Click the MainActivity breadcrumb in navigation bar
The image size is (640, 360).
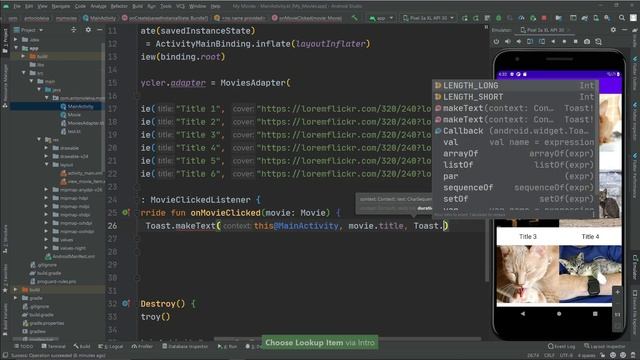[100, 18]
